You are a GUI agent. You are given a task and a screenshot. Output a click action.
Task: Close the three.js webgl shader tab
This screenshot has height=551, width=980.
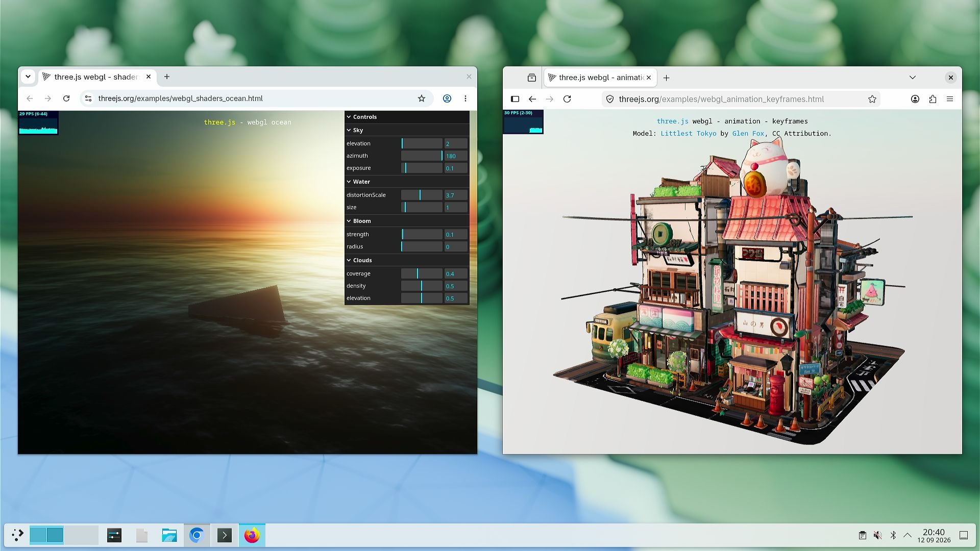[149, 77]
